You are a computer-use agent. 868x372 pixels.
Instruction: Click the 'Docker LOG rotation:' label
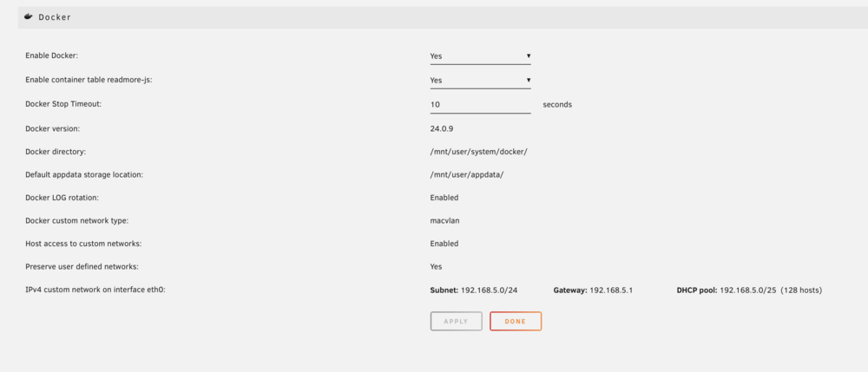click(x=62, y=198)
